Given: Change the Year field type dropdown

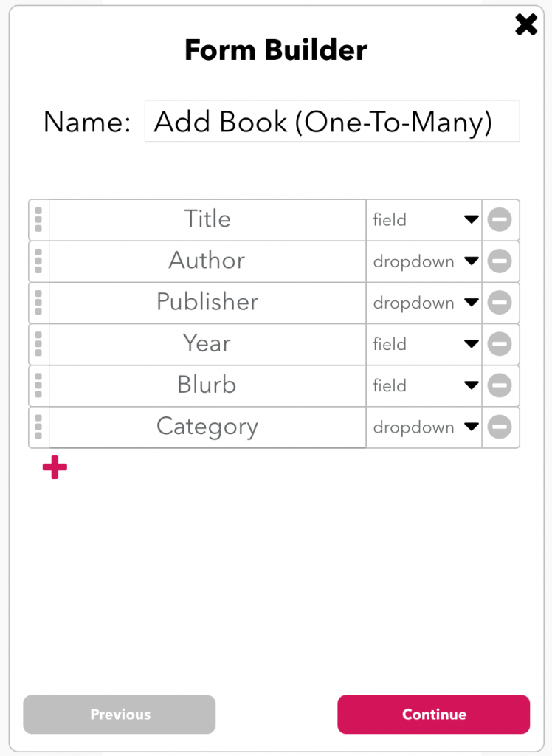Looking at the screenshot, I should tap(424, 344).
